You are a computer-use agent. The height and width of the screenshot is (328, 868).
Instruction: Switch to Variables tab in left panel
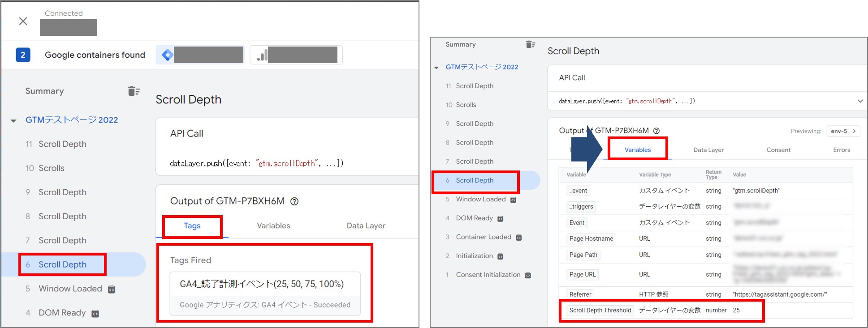click(273, 226)
